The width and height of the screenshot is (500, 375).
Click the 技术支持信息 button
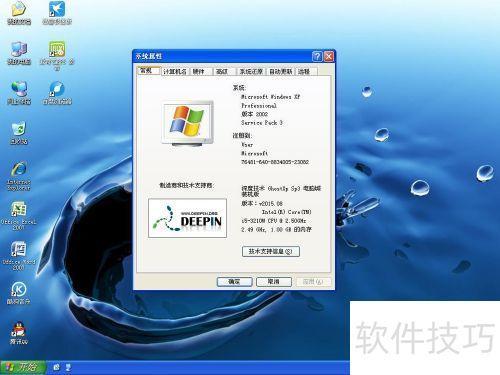click(x=271, y=251)
